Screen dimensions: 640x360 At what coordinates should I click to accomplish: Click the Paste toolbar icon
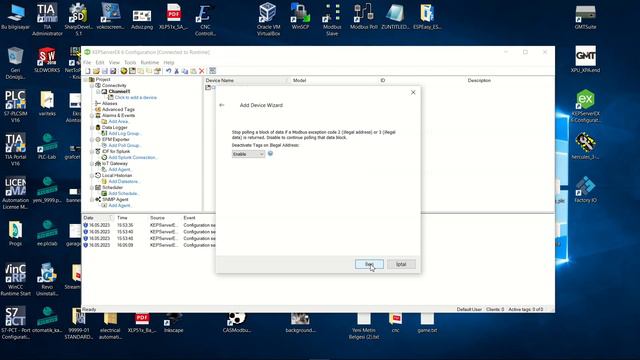coord(193,71)
